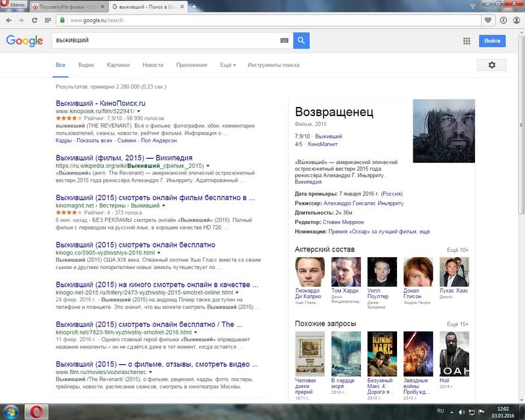Image resolution: width=525 pixels, height=420 pixels.
Task: Open the 'Безумный Макс' poster thumbnail
Action: [382, 354]
